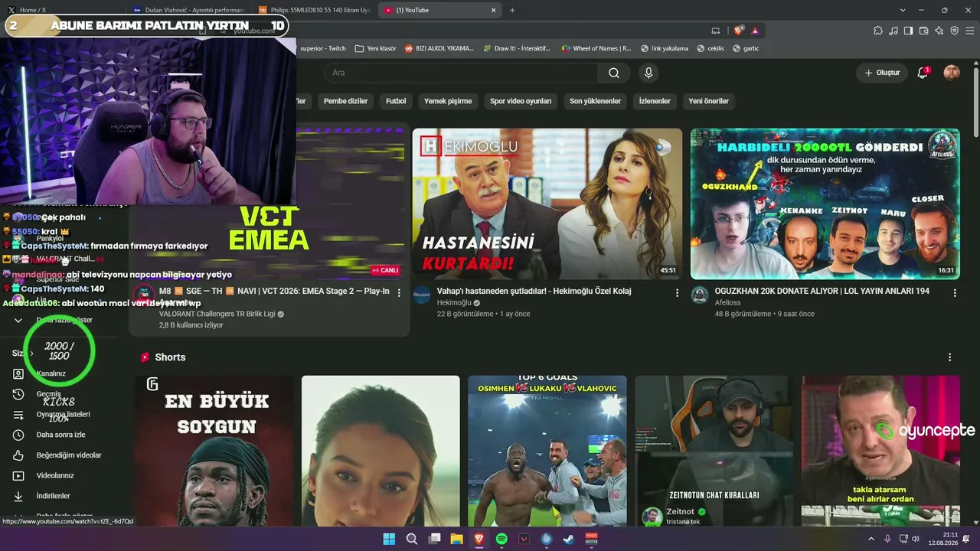
Task: Open Brave Rewards triangle icon
Action: pos(755,31)
